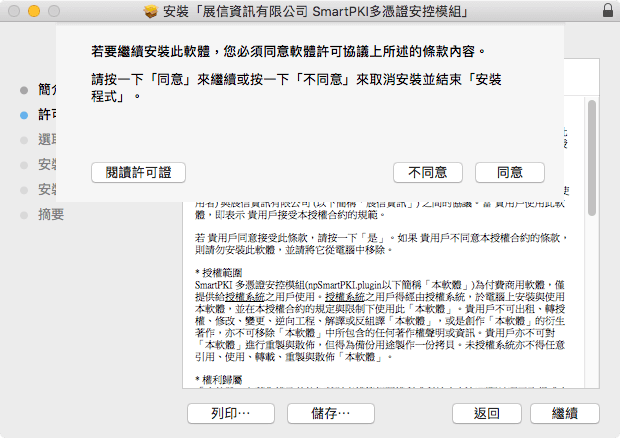Click the 列印… print button
The height and width of the screenshot is (438, 620).
pyautogui.click(x=231, y=413)
